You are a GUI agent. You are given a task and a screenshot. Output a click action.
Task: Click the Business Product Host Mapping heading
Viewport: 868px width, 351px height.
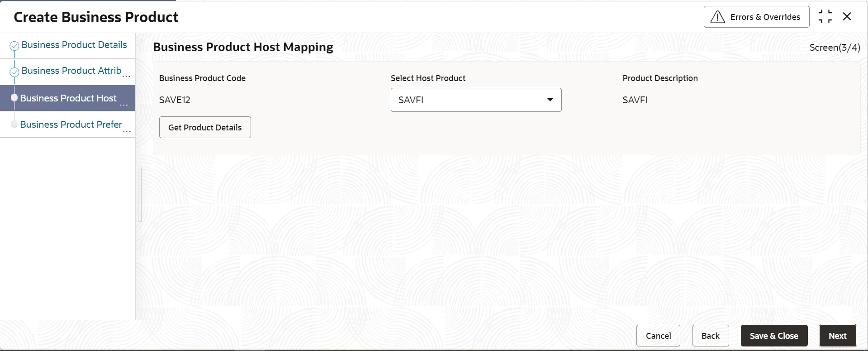click(x=243, y=47)
